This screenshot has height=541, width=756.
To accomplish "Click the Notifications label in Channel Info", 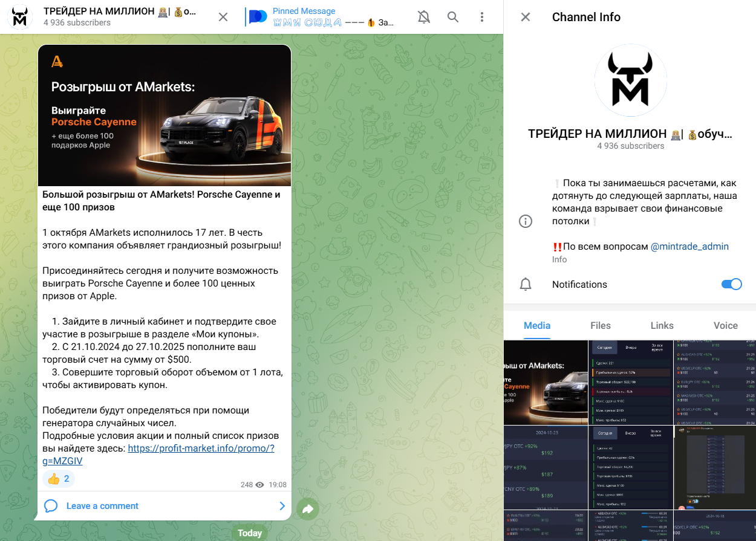I will click(579, 284).
